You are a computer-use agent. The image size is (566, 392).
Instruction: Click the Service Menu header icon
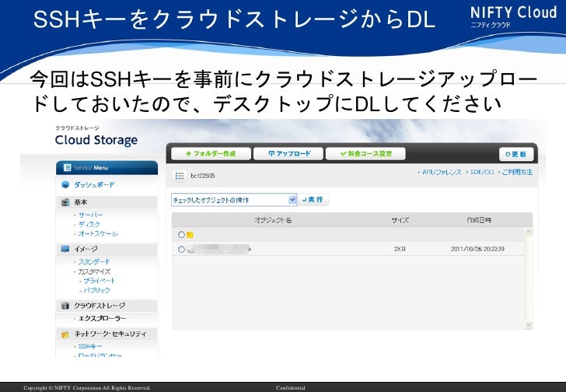[67, 167]
